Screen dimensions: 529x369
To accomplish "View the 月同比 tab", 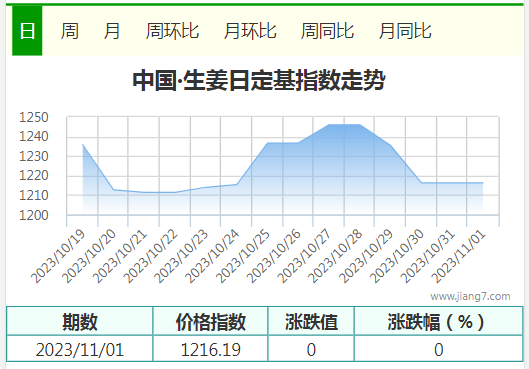I will click(x=405, y=31).
